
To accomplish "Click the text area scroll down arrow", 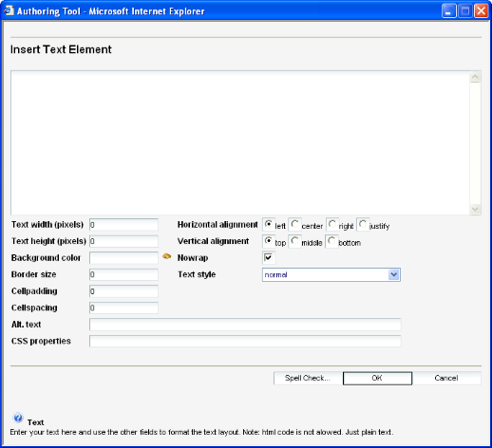I will (475, 209).
